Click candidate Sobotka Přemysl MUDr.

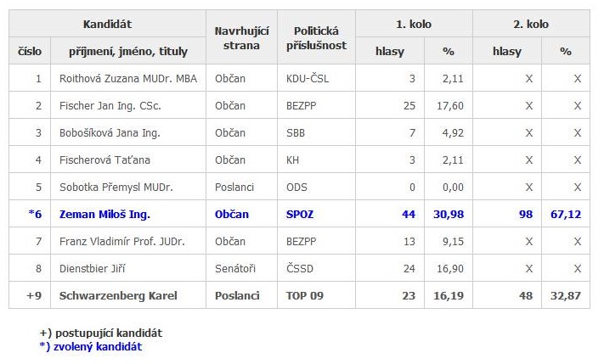[x=110, y=188]
